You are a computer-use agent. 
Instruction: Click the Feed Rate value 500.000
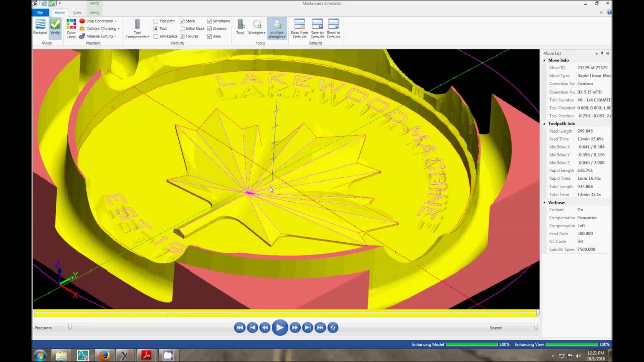tap(585, 234)
